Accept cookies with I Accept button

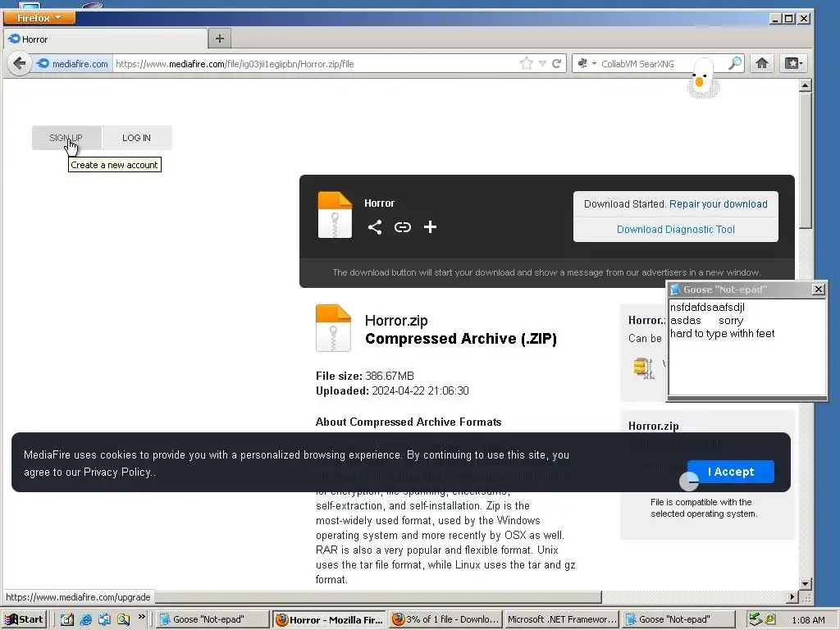click(731, 472)
